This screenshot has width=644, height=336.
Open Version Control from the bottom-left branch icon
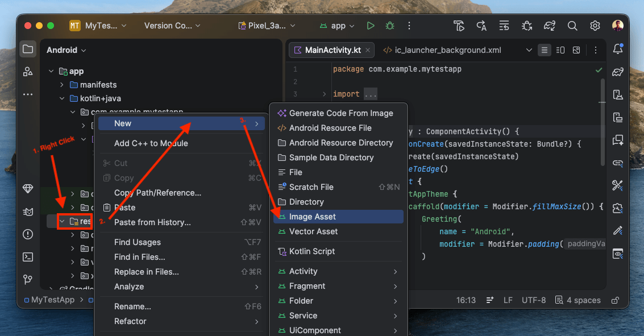point(28,280)
